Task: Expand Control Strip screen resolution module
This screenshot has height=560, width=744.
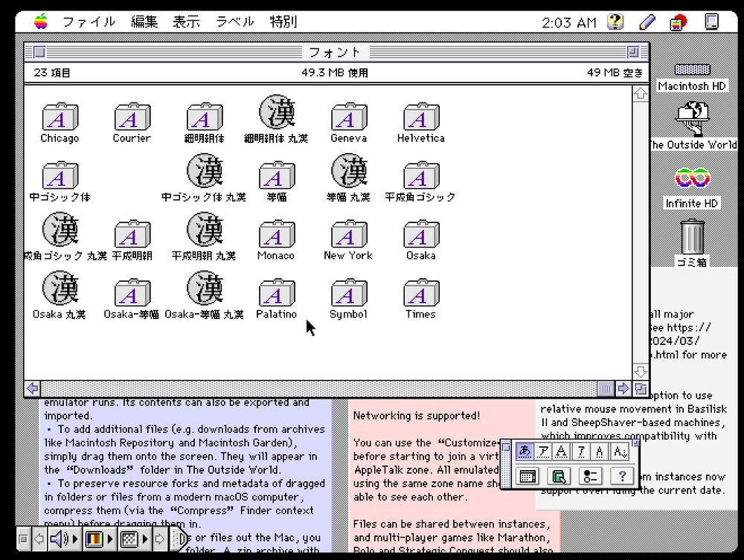Action: pos(134,539)
